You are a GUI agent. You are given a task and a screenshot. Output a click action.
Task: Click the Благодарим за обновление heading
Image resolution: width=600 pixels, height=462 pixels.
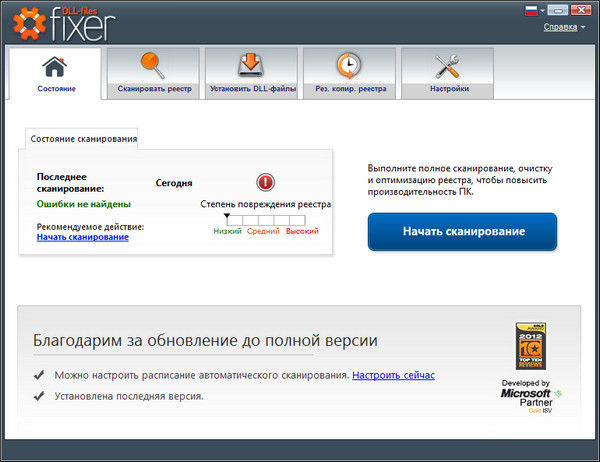(x=205, y=340)
